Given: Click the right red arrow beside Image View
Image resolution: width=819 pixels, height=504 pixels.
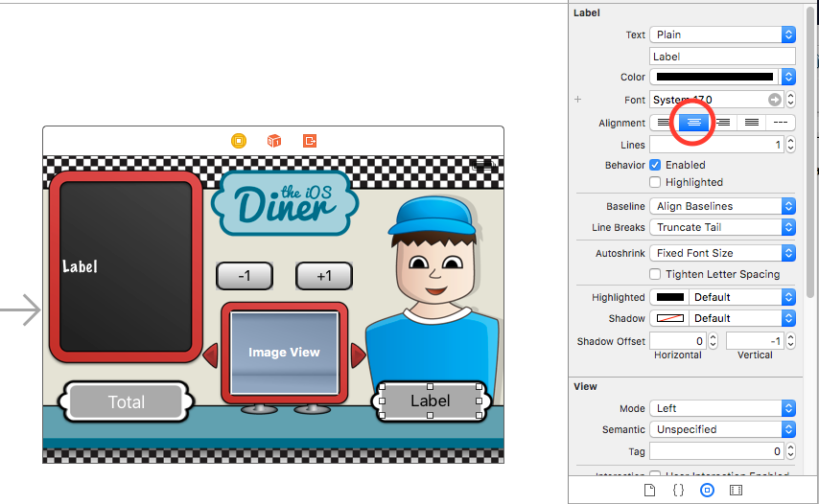Looking at the screenshot, I should tap(359, 355).
